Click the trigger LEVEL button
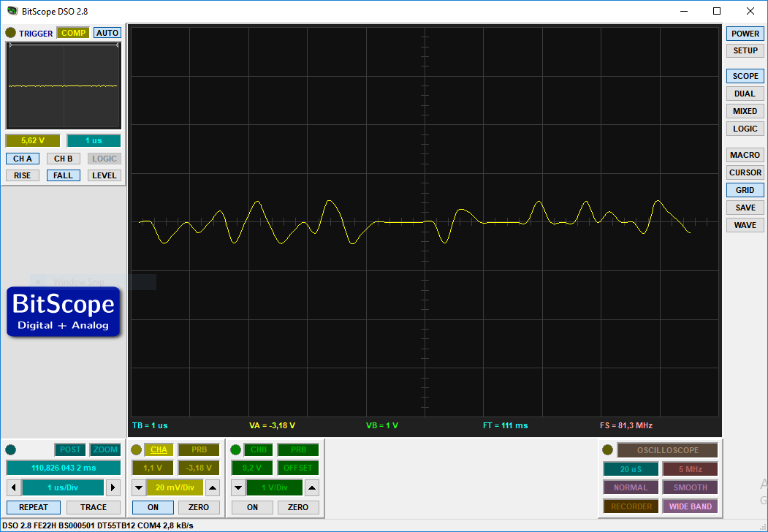This screenshot has width=768, height=532. click(x=104, y=175)
